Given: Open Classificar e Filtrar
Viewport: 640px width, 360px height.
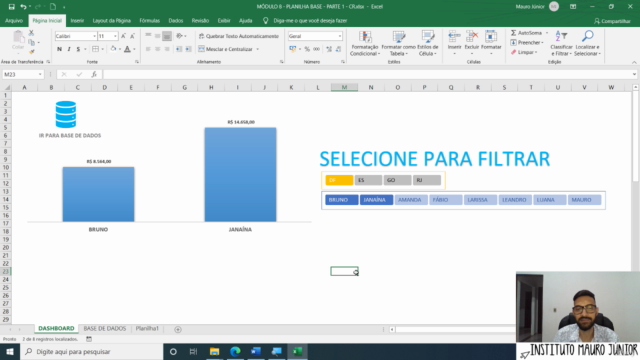Looking at the screenshot, I should coord(561,43).
